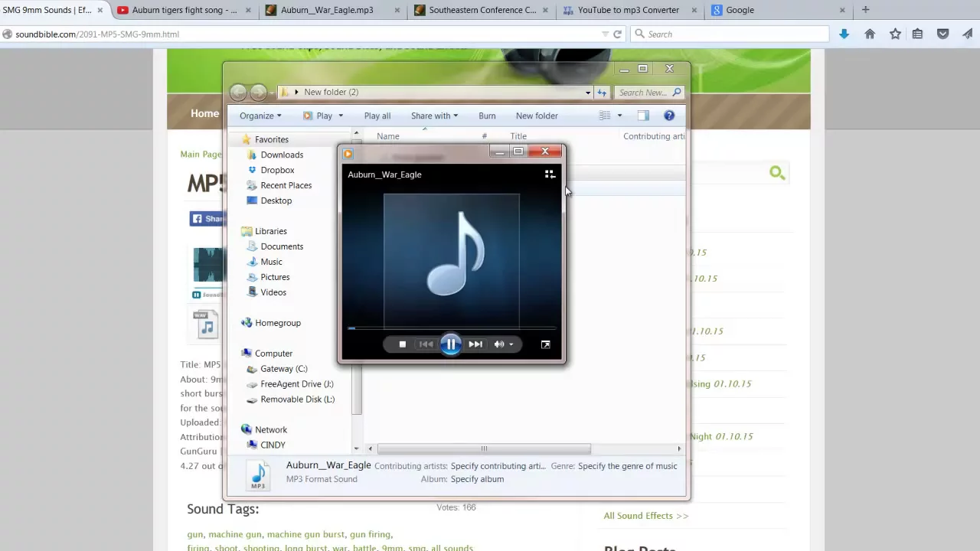Screen dimensions: 980x551
Task: Go back in Explorer window
Action: (238, 93)
